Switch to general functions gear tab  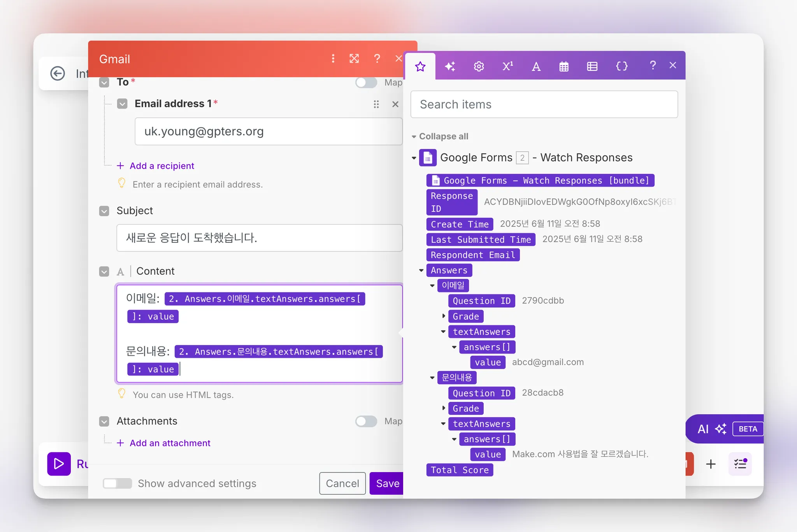(x=479, y=66)
